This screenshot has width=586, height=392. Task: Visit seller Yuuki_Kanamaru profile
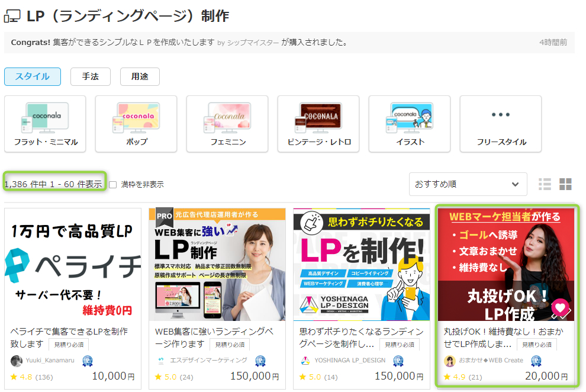[50, 361]
